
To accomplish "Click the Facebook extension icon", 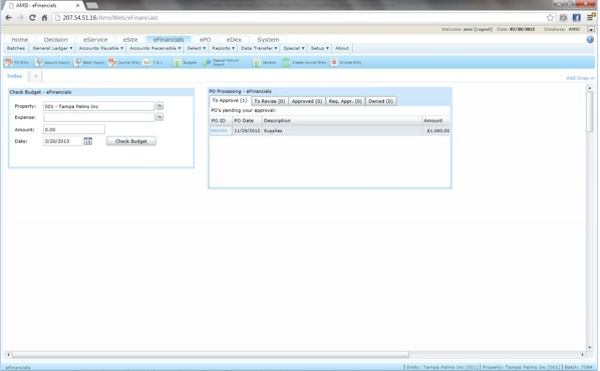I will tap(576, 18).
